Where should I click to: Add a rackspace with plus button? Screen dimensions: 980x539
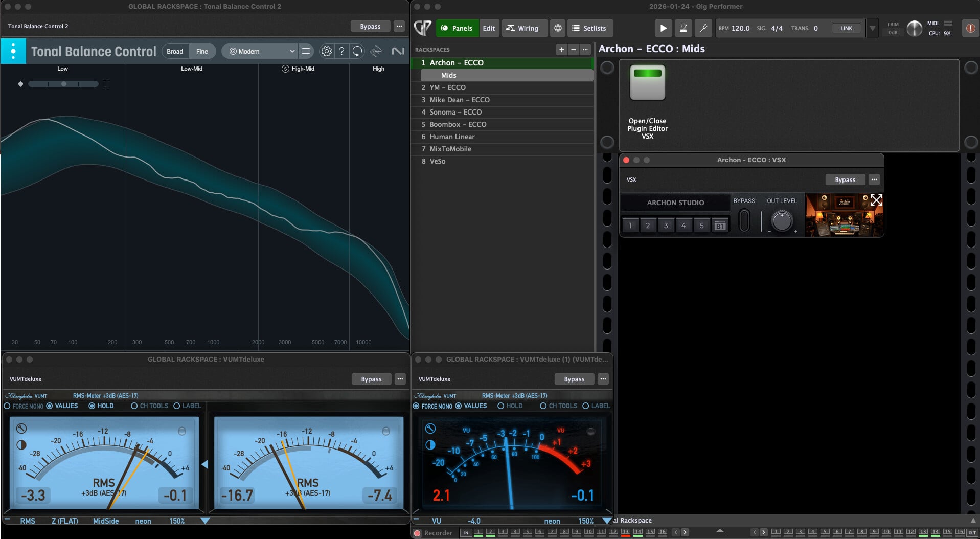(x=561, y=50)
